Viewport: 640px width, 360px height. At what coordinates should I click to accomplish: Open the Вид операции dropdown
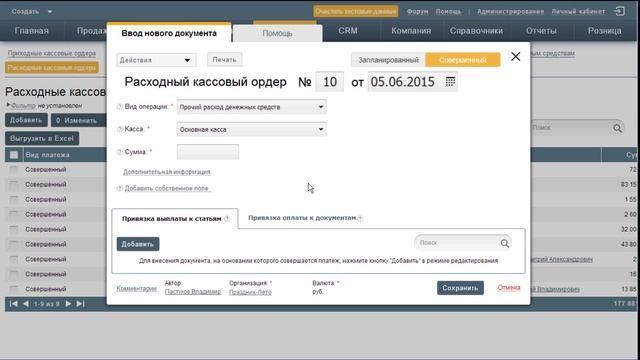[251, 107]
